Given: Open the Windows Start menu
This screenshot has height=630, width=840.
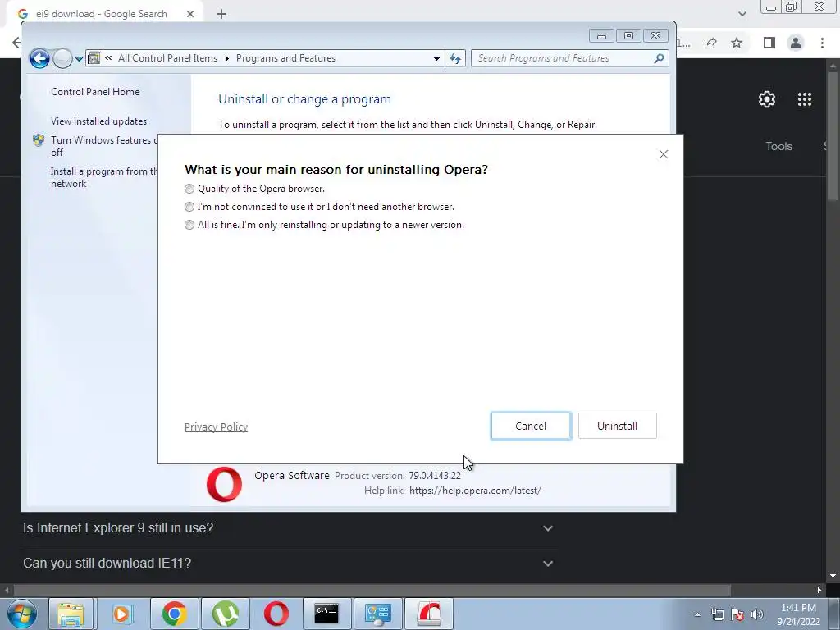Looking at the screenshot, I should 21,614.
